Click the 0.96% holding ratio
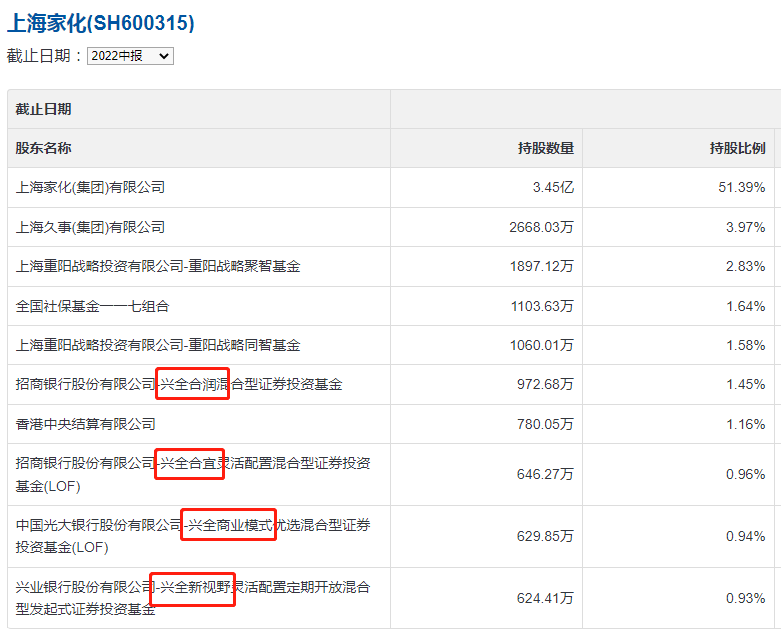 click(745, 474)
